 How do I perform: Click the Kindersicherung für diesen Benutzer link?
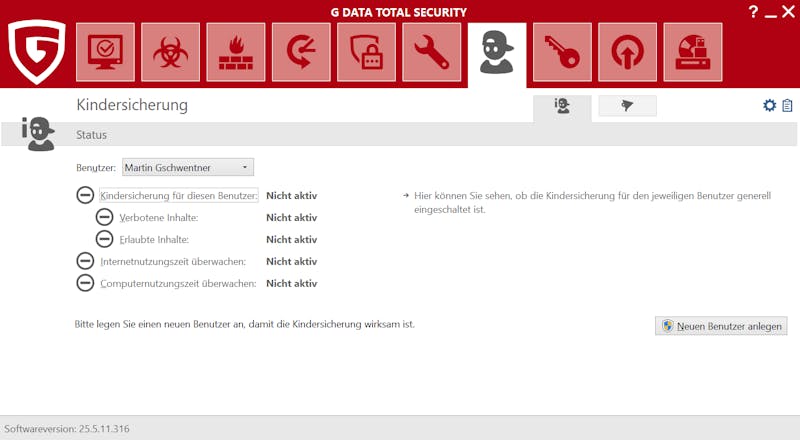coord(179,195)
